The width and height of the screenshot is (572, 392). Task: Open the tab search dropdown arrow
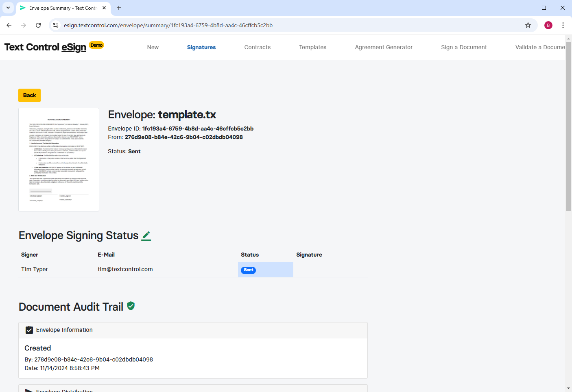pyautogui.click(x=8, y=8)
